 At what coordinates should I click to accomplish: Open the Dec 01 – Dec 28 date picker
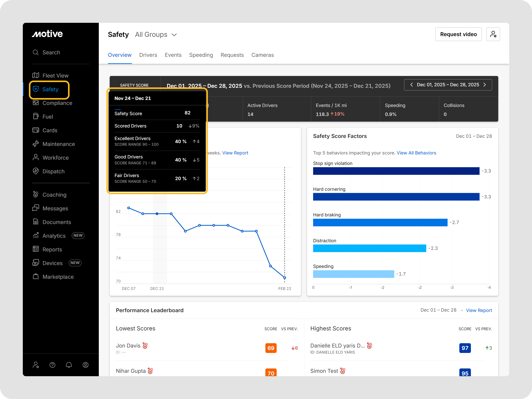click(448, 85)
